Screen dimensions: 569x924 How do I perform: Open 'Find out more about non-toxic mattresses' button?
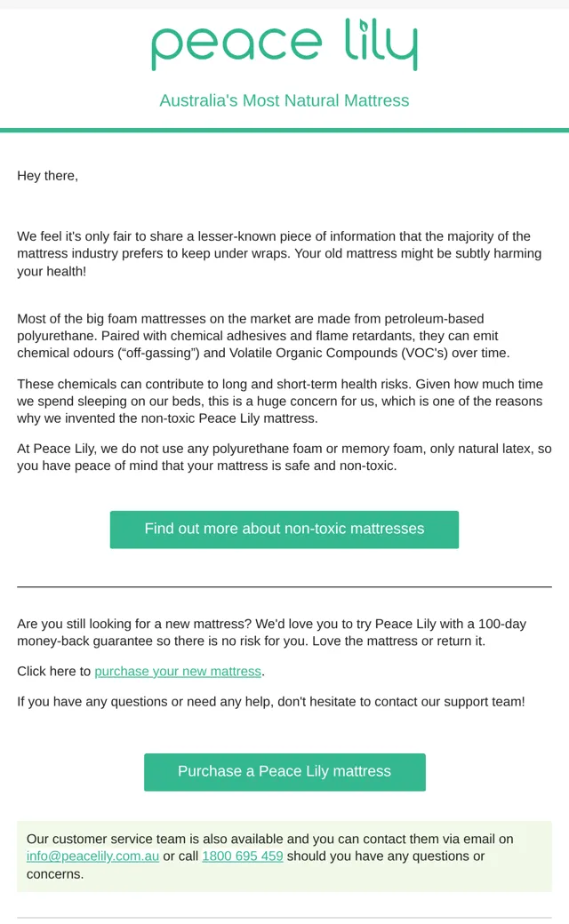[284, 530]
